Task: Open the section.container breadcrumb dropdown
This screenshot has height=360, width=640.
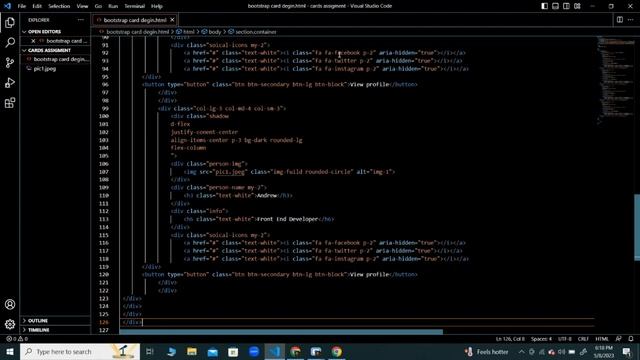Action: pos(256,32)
